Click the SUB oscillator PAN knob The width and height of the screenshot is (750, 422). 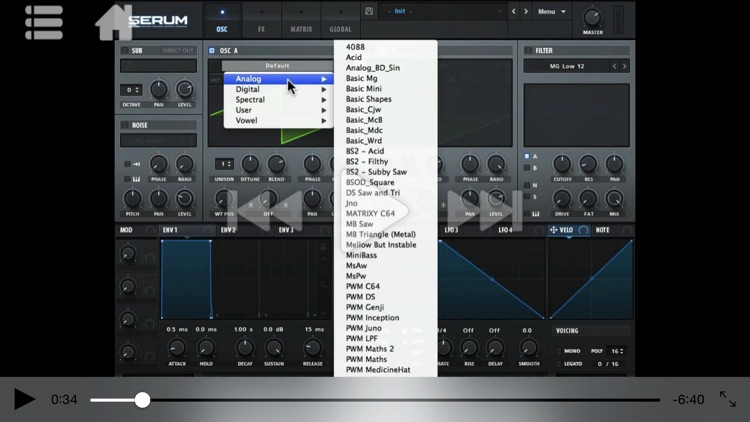(x=158, y=89)
